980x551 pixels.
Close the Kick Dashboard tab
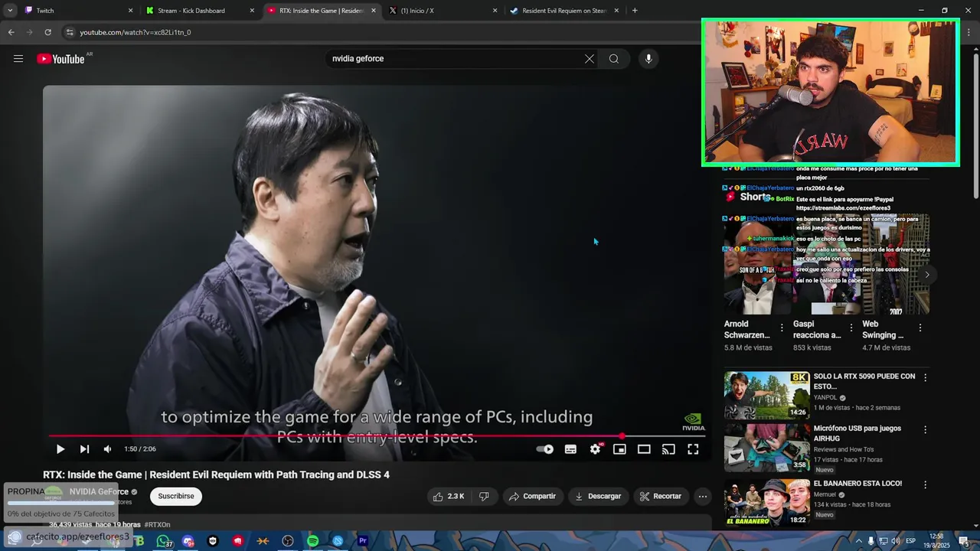click(x=252, y=11)
